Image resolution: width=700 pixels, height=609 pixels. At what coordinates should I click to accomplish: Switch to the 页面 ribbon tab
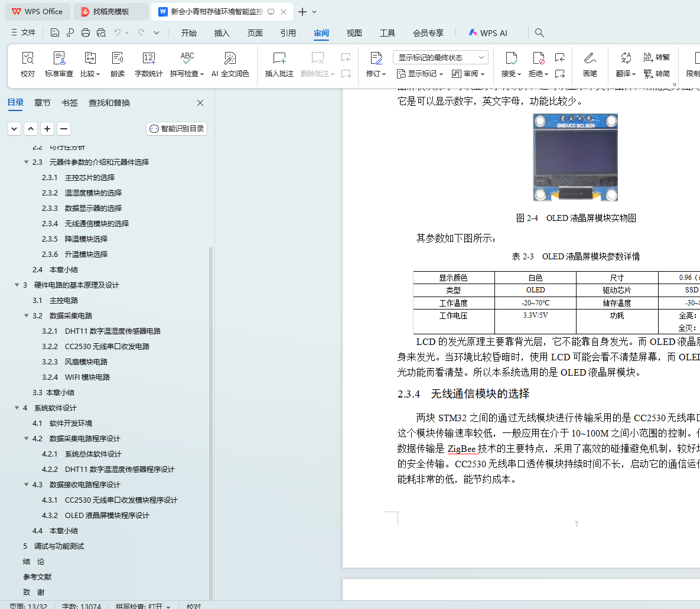click(x=255, y=33)
